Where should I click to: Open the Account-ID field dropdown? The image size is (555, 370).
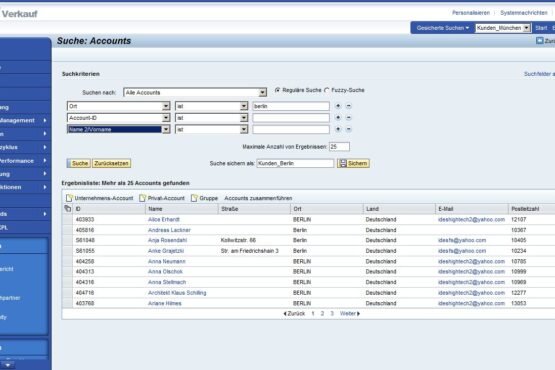166,118
